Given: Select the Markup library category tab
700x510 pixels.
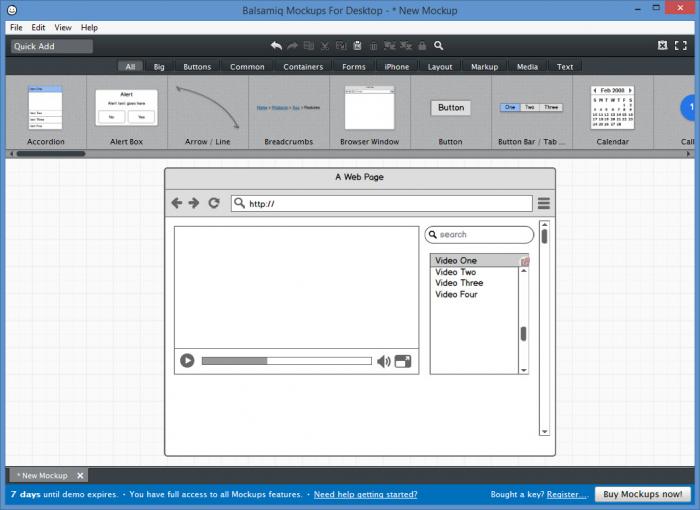Looking at the screenshot, I should point(484,67).
